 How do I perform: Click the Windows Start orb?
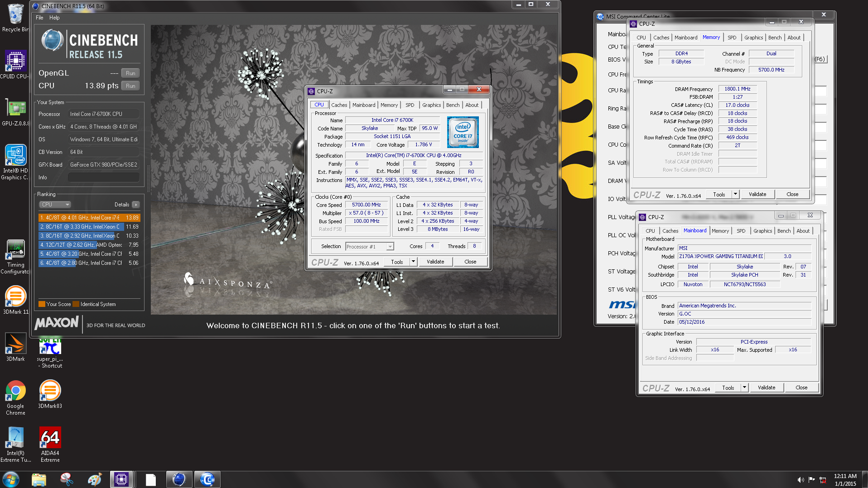tap(11, 479)
